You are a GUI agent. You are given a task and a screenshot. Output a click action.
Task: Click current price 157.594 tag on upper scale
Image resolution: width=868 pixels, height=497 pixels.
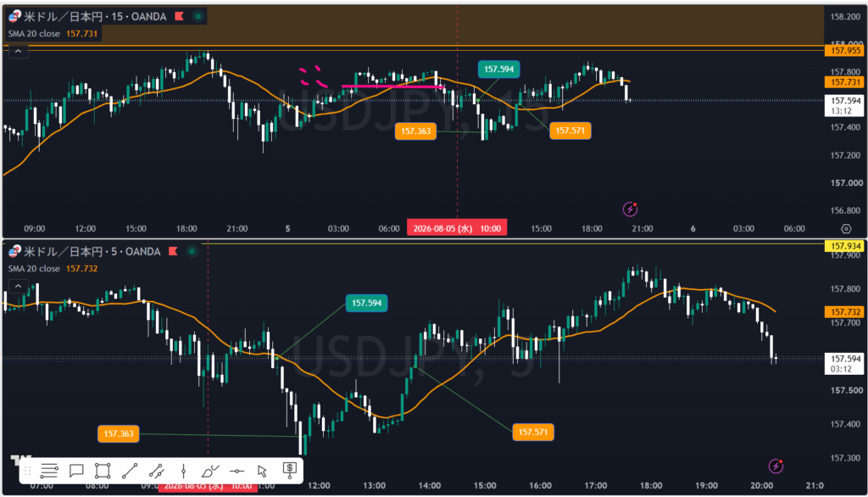coord(845,105)
